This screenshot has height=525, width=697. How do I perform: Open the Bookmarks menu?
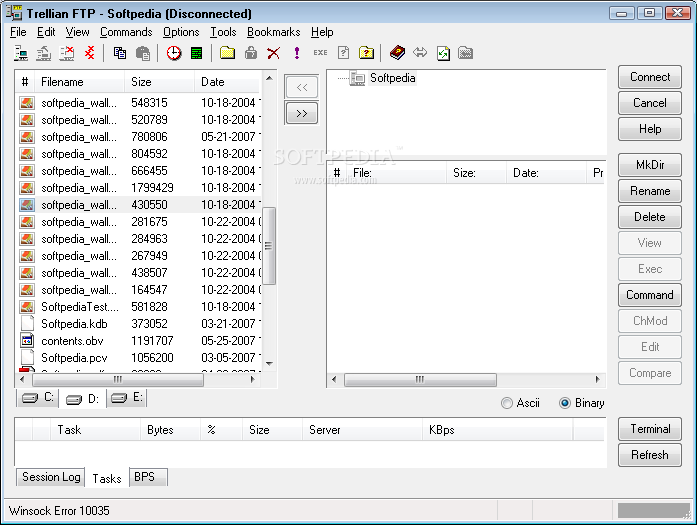(273, 32)
